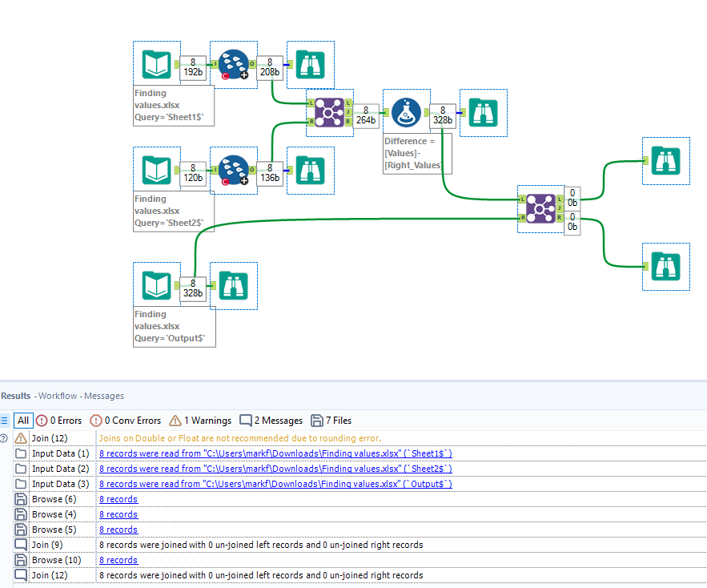Select second Join tool with 0b outputs

click(x=540, y=208)
